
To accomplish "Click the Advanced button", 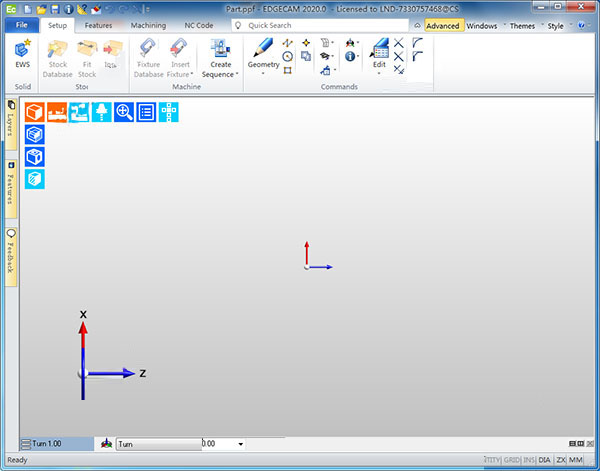I will (x=443, y=25).
